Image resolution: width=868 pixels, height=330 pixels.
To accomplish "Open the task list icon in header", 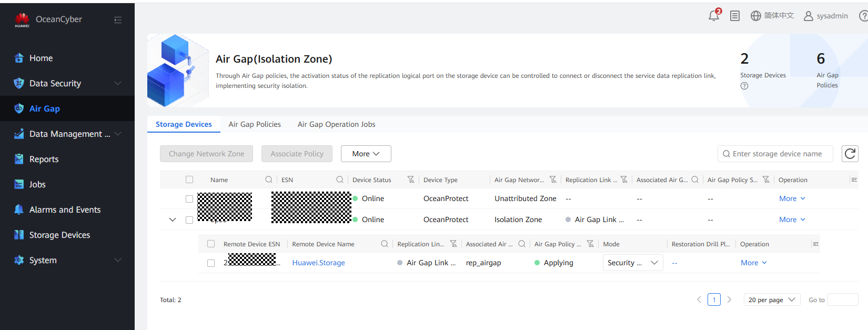I will tap(735, 16).
